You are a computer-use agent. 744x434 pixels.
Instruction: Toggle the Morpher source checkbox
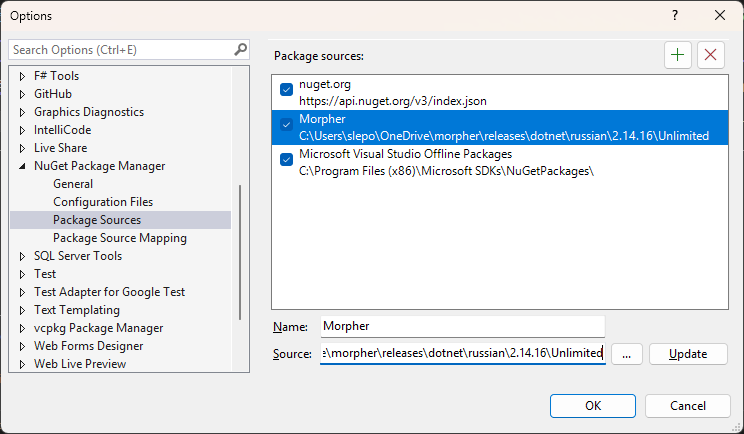(x=287, y=125)
